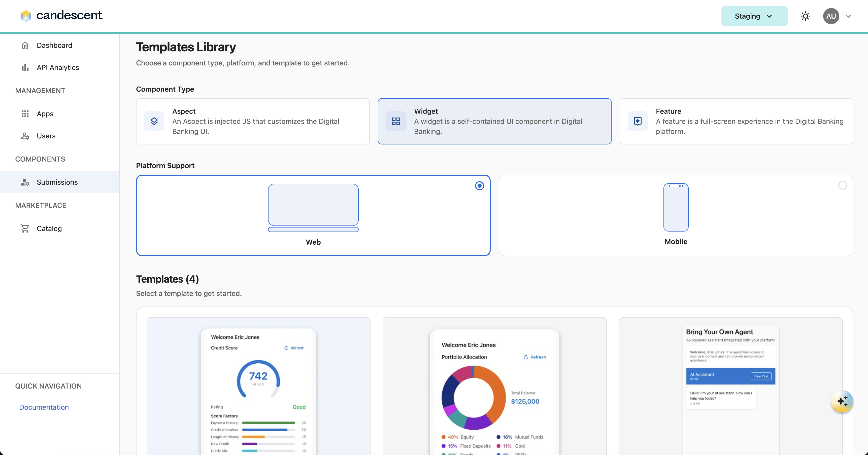
Task: Click the MANAGEMENT section header
Action: click(x=40, y=91)
